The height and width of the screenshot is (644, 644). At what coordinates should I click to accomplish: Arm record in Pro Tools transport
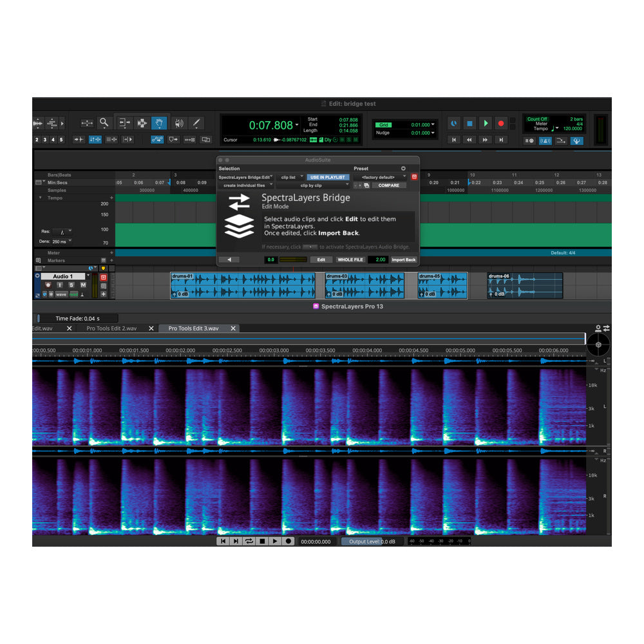(x=501, y=123)
